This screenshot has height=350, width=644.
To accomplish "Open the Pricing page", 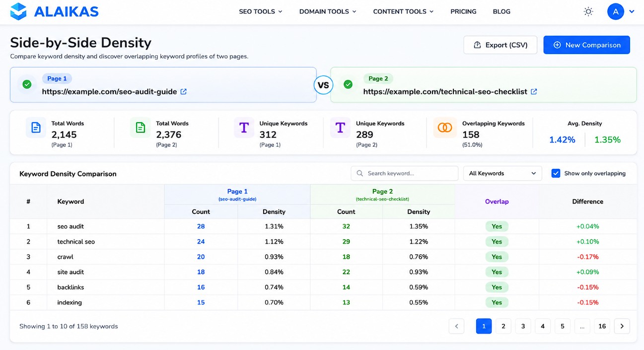I will pos(463,11).
